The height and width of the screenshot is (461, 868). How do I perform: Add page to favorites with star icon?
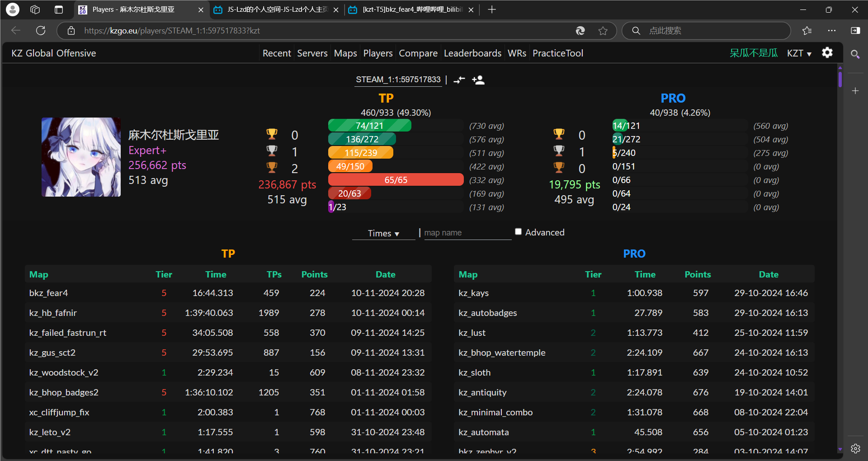tap(603, 30)
